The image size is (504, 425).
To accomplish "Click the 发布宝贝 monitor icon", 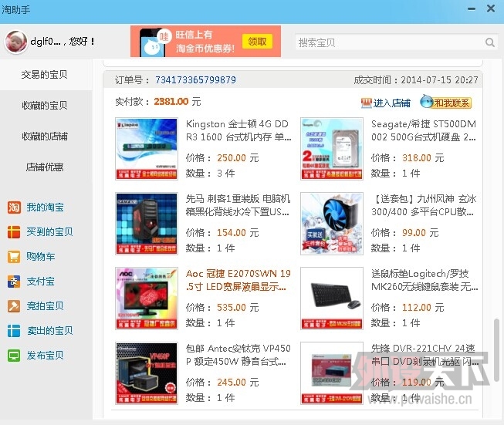I will pos(14,356).
